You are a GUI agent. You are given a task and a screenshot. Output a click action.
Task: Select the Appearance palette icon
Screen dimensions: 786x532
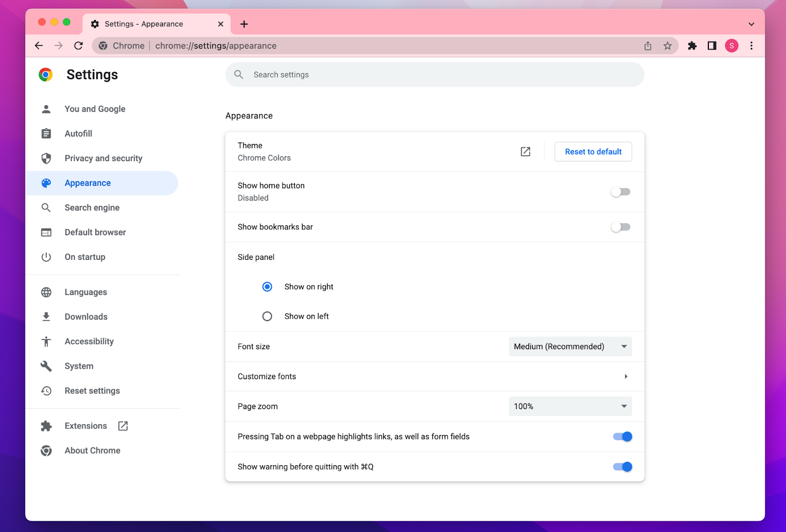click(46, 183)
